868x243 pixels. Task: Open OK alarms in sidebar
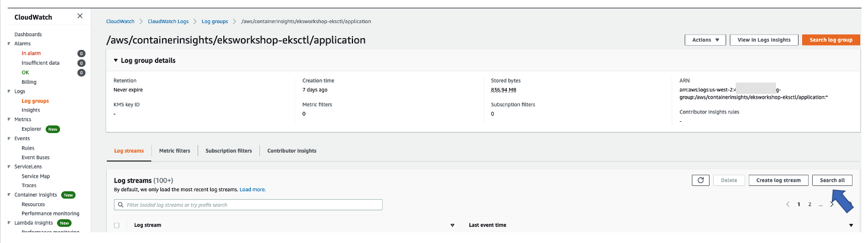26,72
